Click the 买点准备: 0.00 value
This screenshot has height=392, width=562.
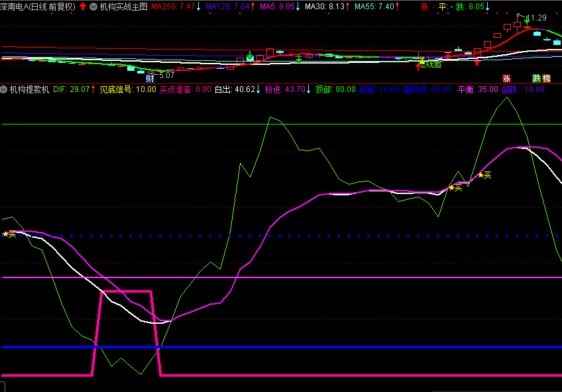point(185,89)
